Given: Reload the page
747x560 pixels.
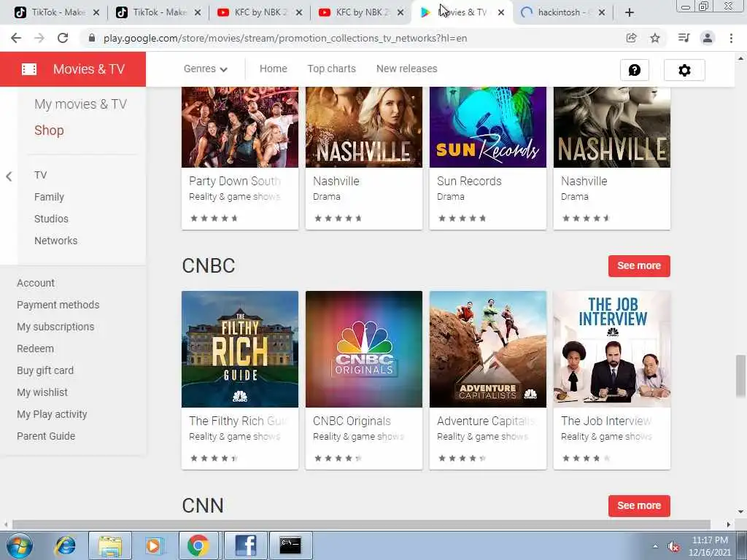Looking at the screenshot, I should coord(63,38).
